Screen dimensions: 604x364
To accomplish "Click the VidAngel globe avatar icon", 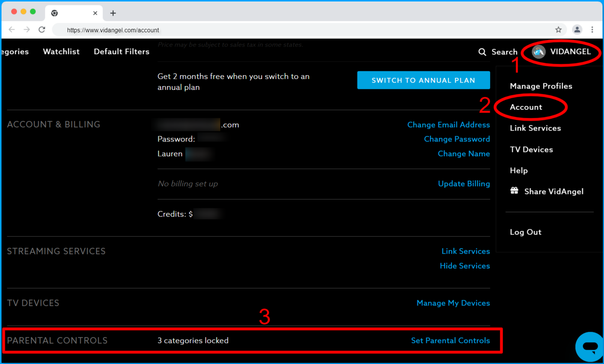I will pos(539,52).
